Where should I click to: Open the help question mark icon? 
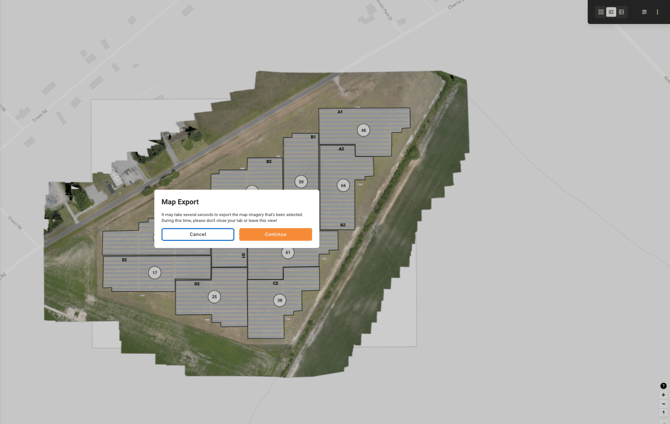tap(663, 386)
